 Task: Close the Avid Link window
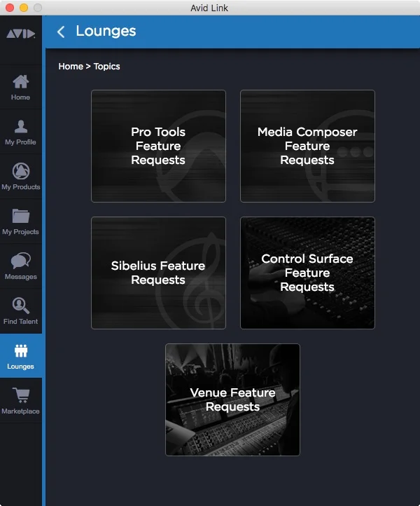[x=10, y=8]
